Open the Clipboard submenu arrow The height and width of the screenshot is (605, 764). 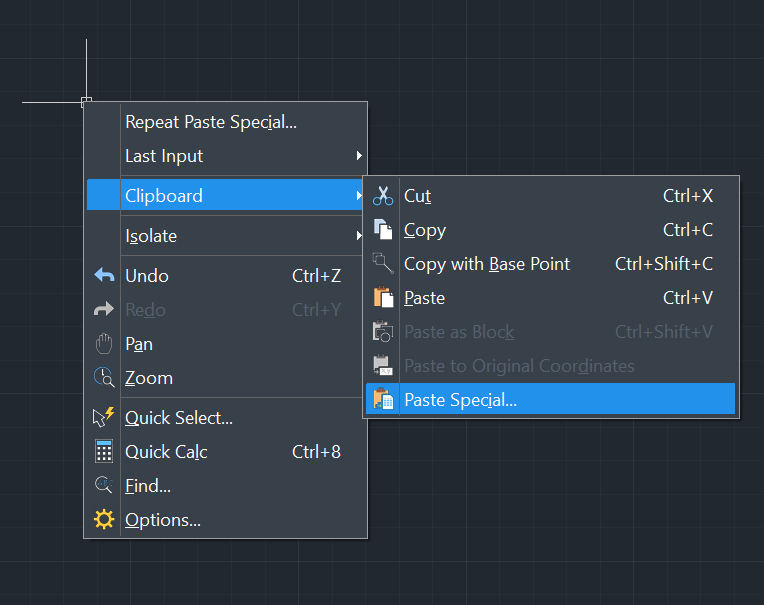click(359, 196)
